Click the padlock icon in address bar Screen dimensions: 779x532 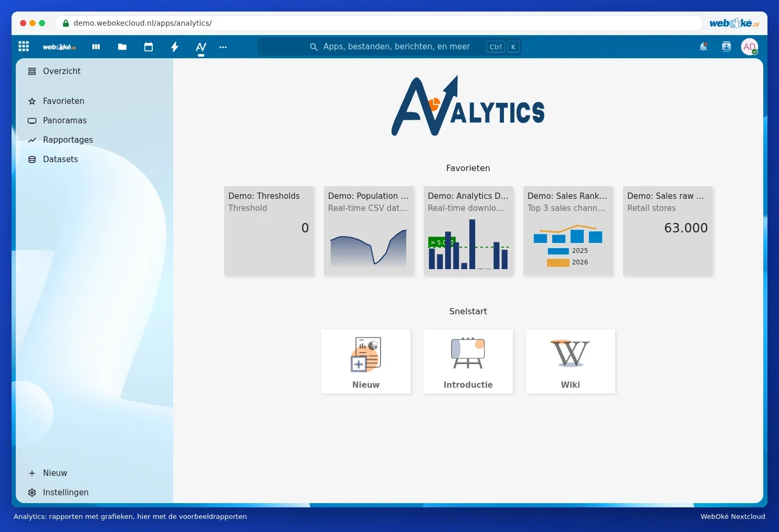tap(66, 23)
